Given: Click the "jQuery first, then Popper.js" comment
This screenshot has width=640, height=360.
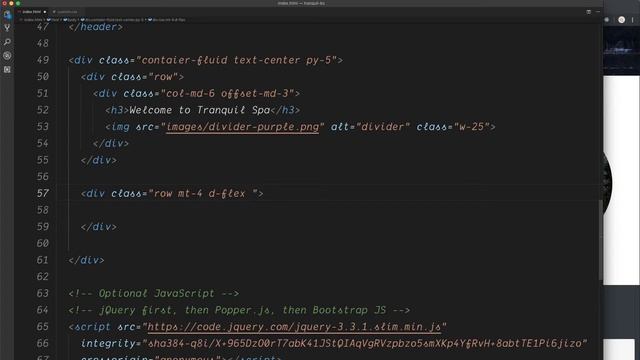Looking at the screenshot, I should [x=239, y=310].
